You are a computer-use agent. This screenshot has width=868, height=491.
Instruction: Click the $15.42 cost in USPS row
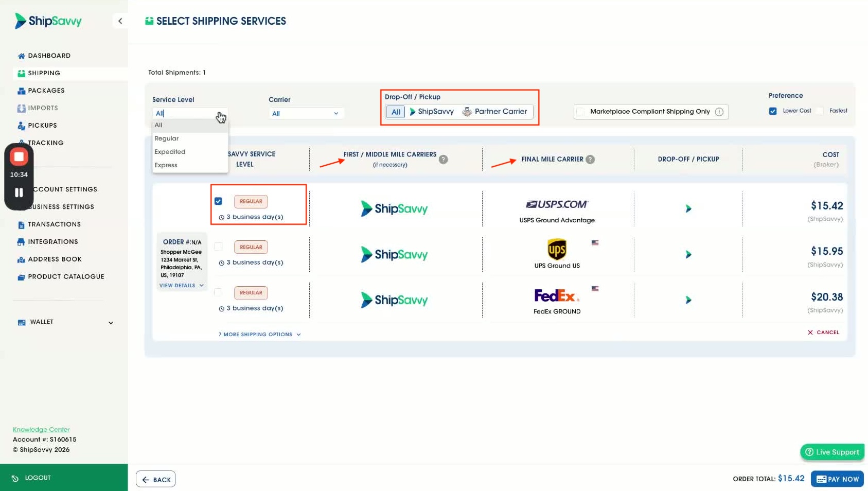click(827, 206)
